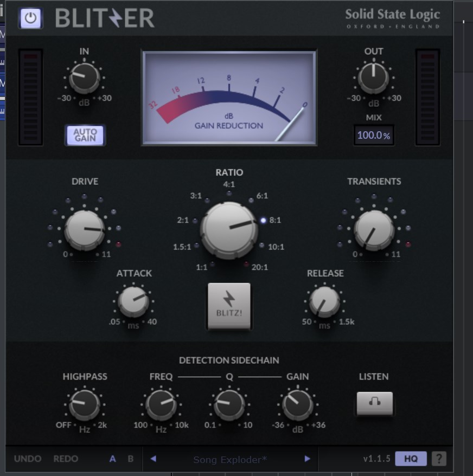Toggle the AUTO GAIN button
The height and width of the screenshot is (476, 473).
click(x=85, y=135)
